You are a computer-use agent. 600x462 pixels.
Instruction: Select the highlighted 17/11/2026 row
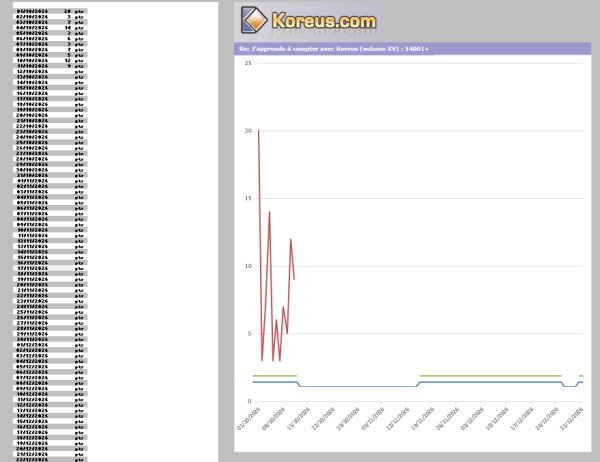pos(50,268)
